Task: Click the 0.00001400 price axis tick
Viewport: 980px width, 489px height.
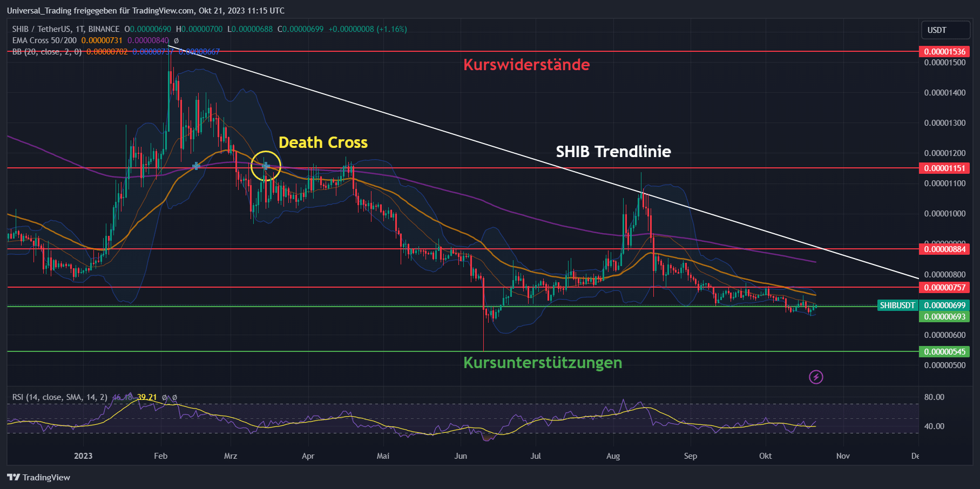Action: click(x=944, y=93)
